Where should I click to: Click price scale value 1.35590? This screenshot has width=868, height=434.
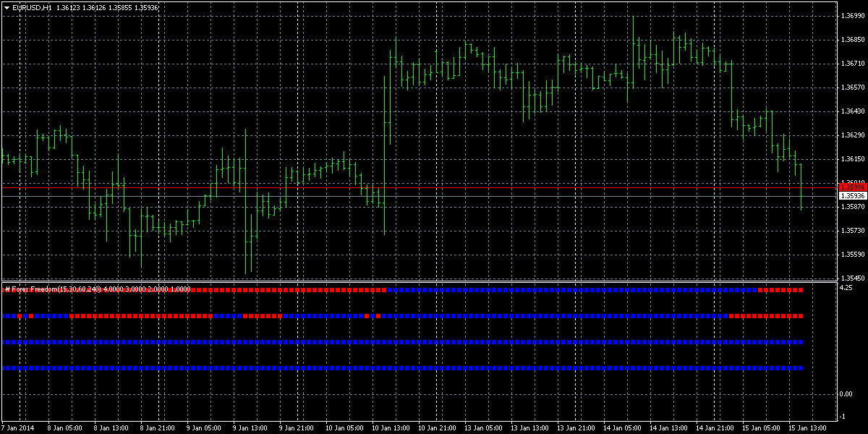[x=853, y=255]
